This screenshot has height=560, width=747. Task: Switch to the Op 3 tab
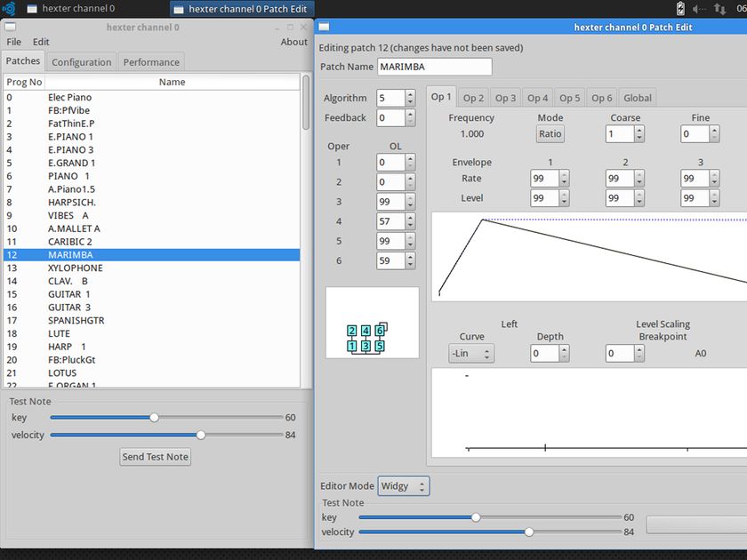pyautogui.click(x=505, y=98)
